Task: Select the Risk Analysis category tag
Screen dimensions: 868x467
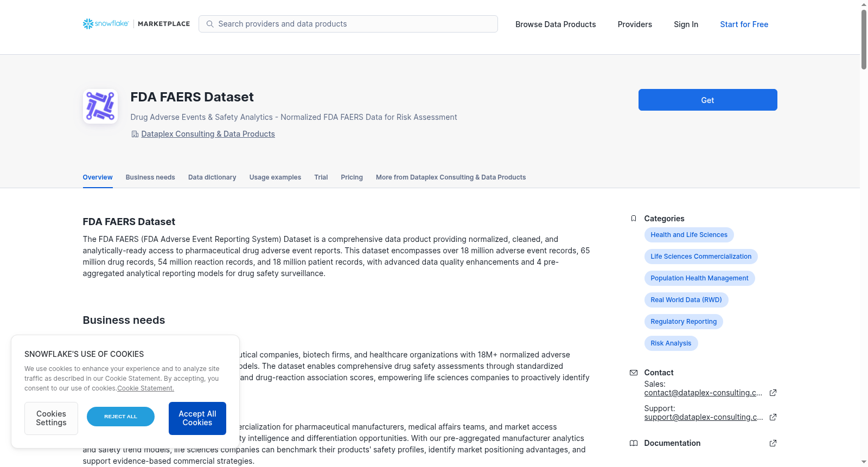Action: [671, 343]
